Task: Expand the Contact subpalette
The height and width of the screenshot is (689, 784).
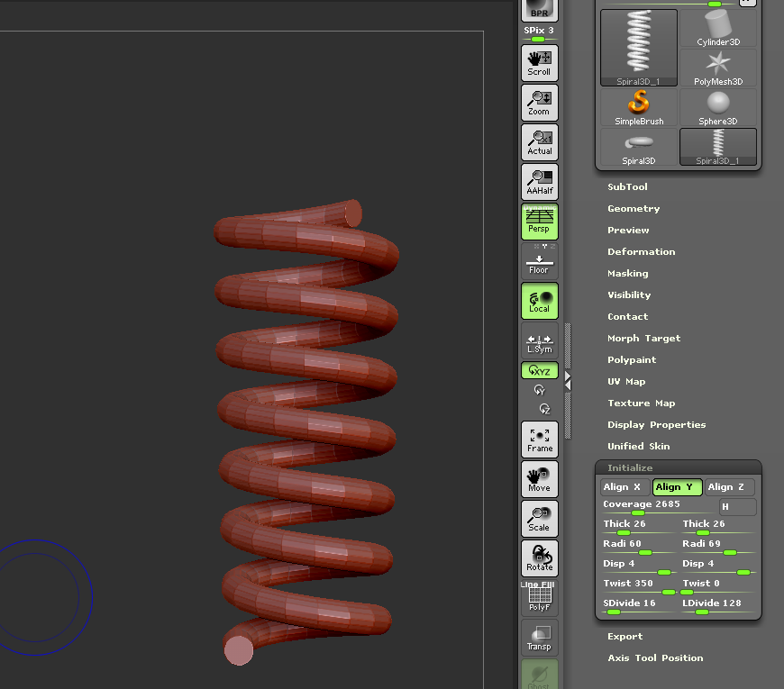Action: click(x=627, y=317)
